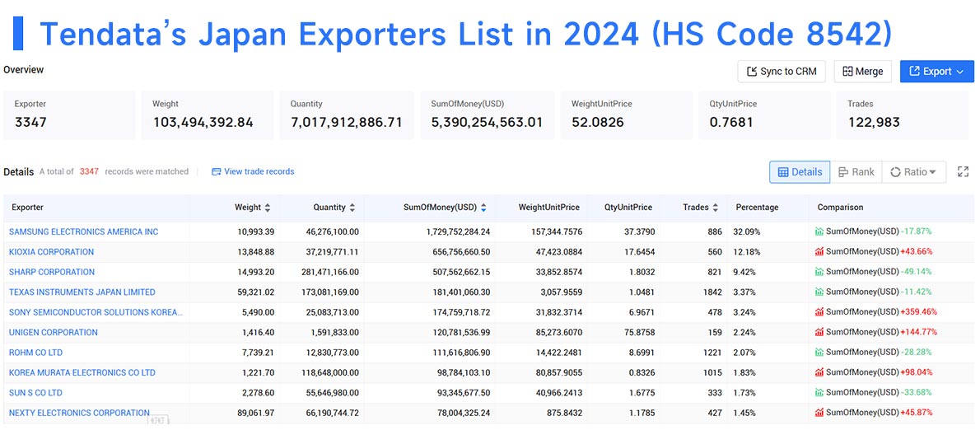Click SUN S row comparison chart icon
Image resolution: width=980 pixels, height=430 pixels.
pos(819,392)
